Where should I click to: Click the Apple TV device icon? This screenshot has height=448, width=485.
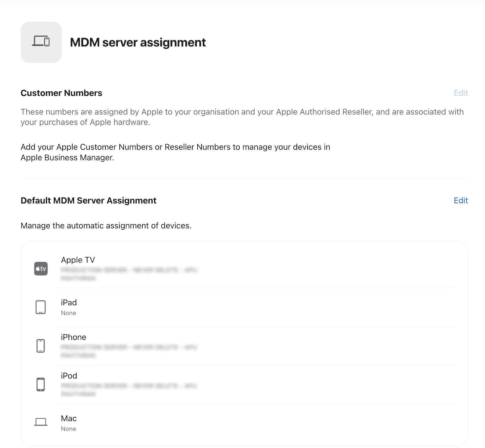41,269
